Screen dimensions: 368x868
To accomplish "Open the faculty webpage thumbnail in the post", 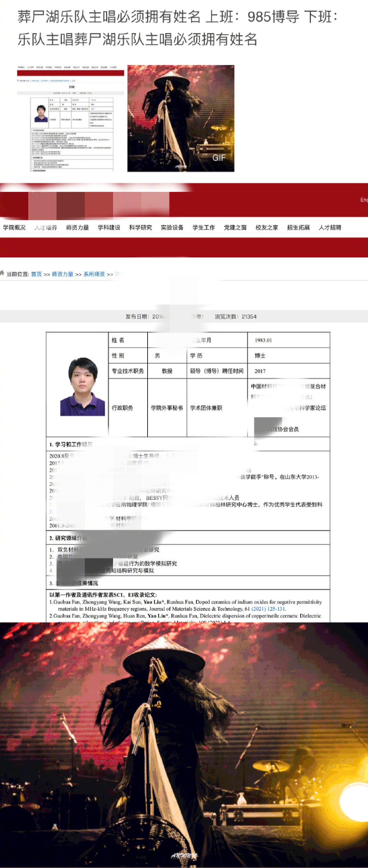I will 71,118.
